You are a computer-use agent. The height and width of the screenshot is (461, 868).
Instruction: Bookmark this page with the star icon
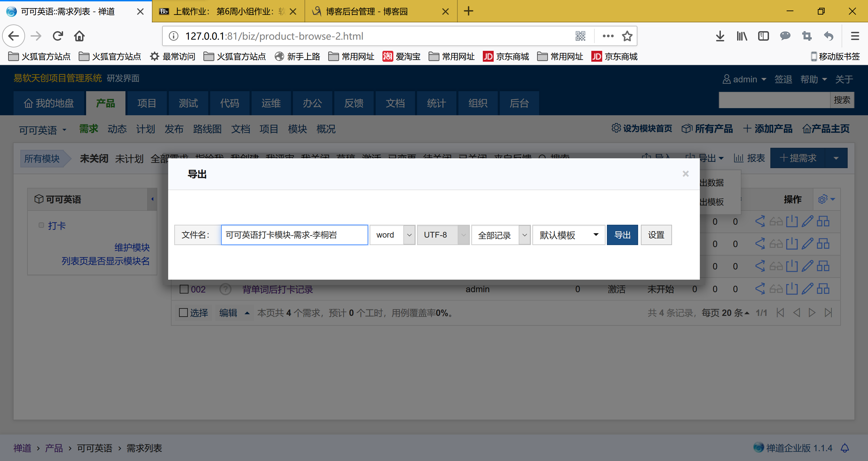(x=627, y=36)
